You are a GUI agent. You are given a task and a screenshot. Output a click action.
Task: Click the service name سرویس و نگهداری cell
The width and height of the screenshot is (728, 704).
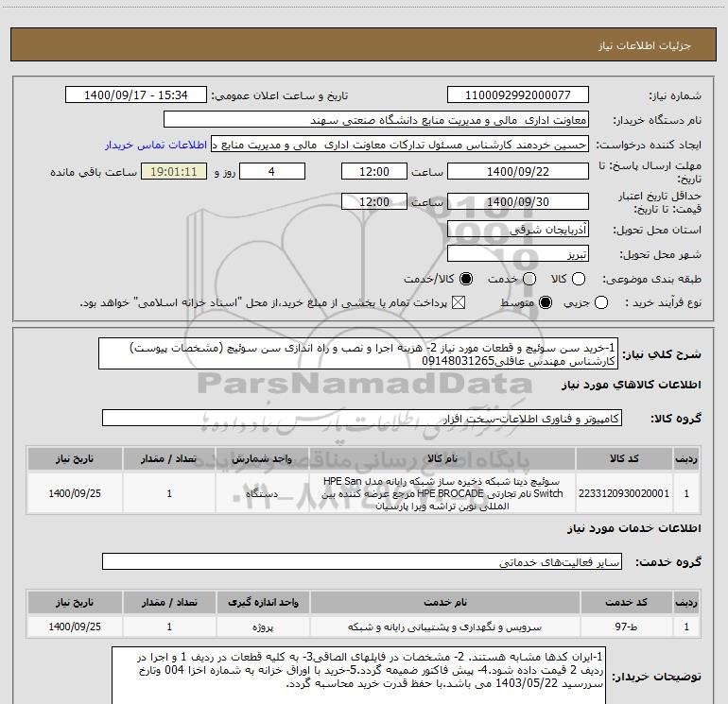point(444,627)
